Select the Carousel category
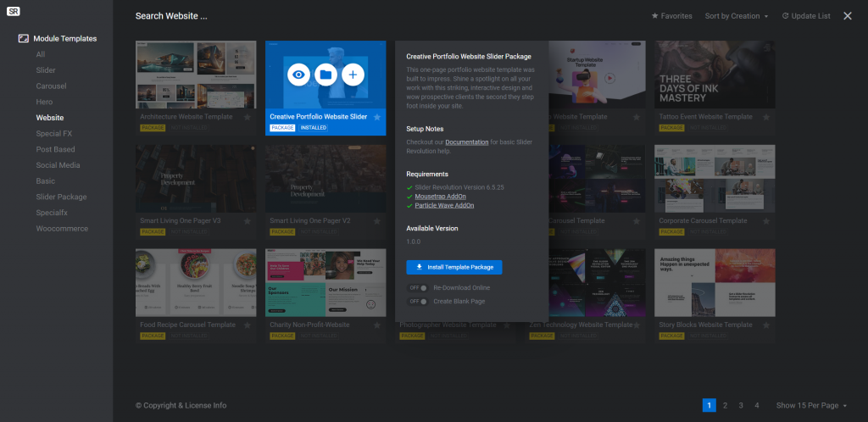868x422 pixels. (51, 86)
